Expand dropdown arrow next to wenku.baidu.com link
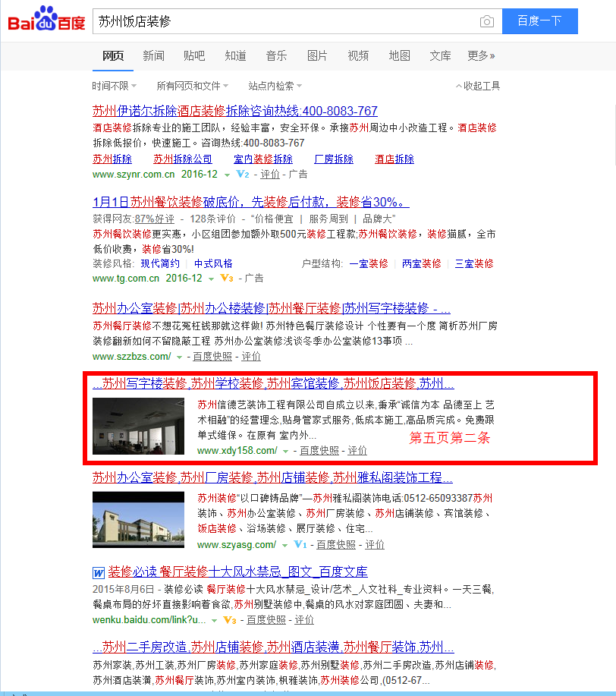 pos(215,621)
